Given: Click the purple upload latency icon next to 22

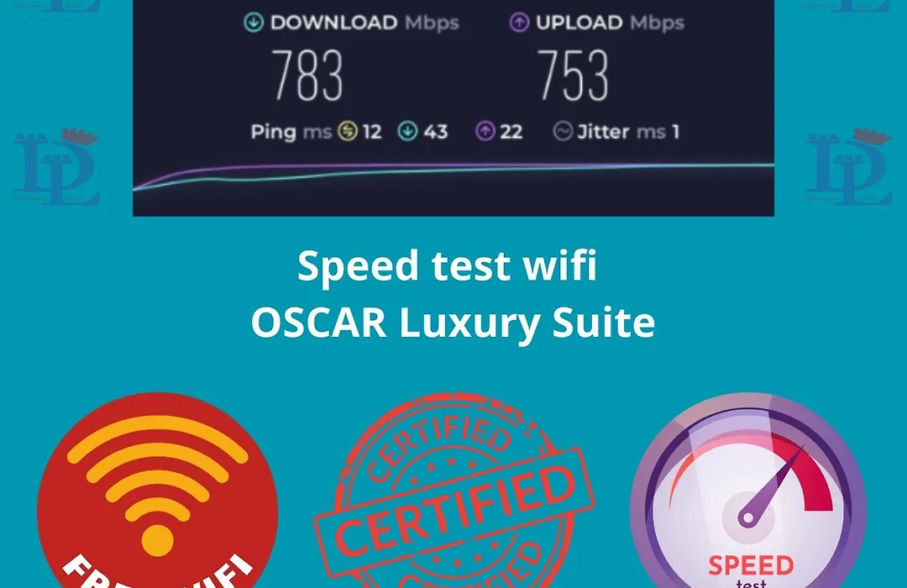Looking at the screenshot, I should click(485, 131).
